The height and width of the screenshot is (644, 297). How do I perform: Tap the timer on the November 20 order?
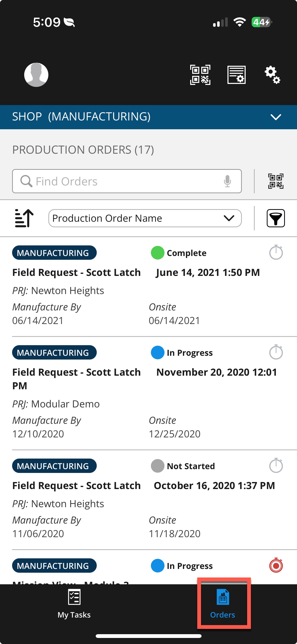click(276, 352)
